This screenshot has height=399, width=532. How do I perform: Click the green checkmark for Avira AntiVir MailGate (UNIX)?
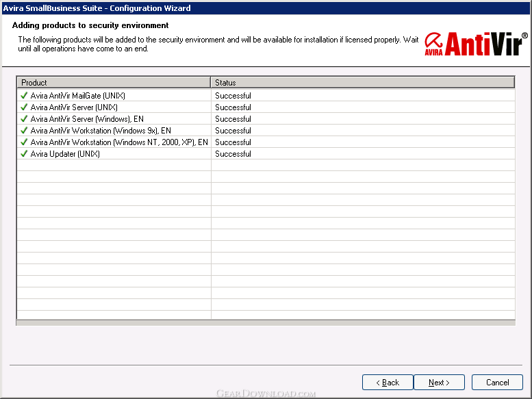[24, 96]
